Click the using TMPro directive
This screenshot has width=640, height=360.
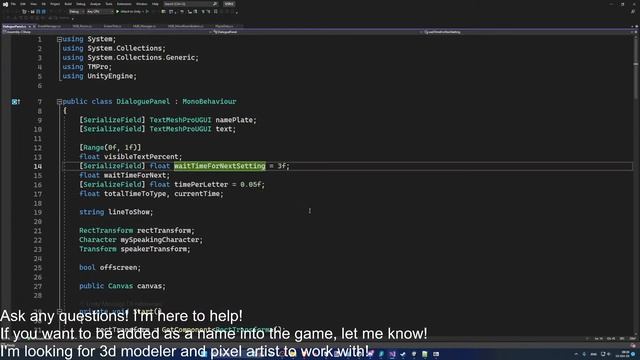coord(87,67)
